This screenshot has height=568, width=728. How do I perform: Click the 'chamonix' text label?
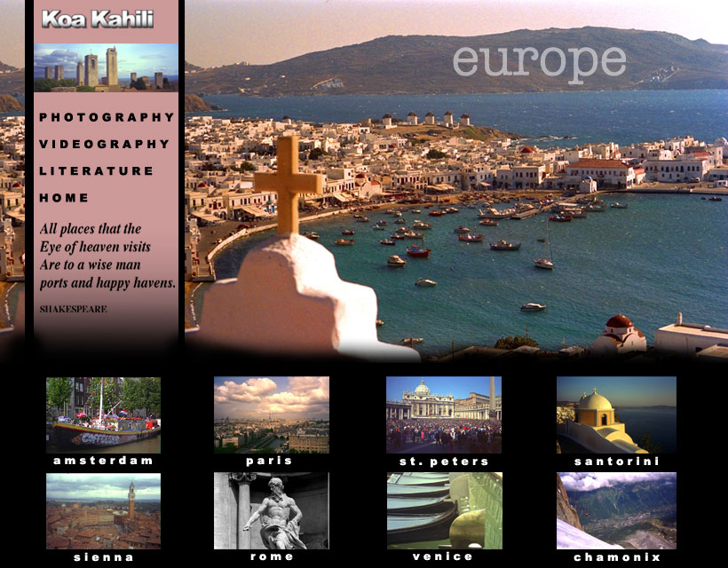pyautogui.click(x=616, y=557)
